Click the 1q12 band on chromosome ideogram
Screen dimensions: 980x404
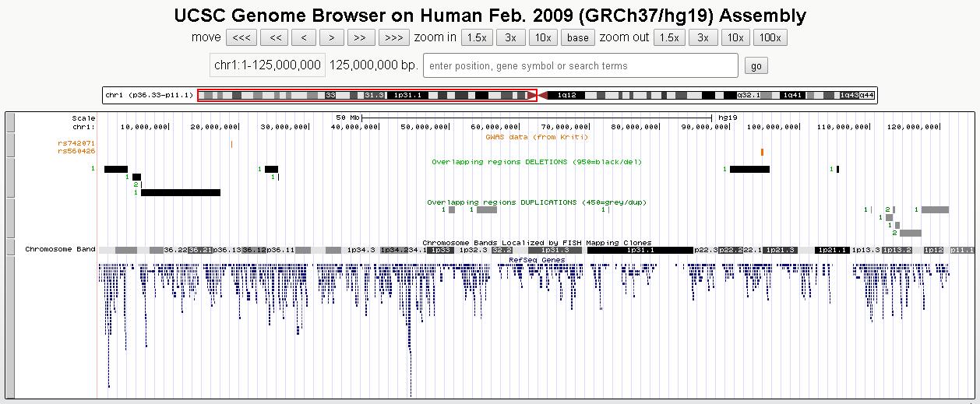(x=566, y=95)
